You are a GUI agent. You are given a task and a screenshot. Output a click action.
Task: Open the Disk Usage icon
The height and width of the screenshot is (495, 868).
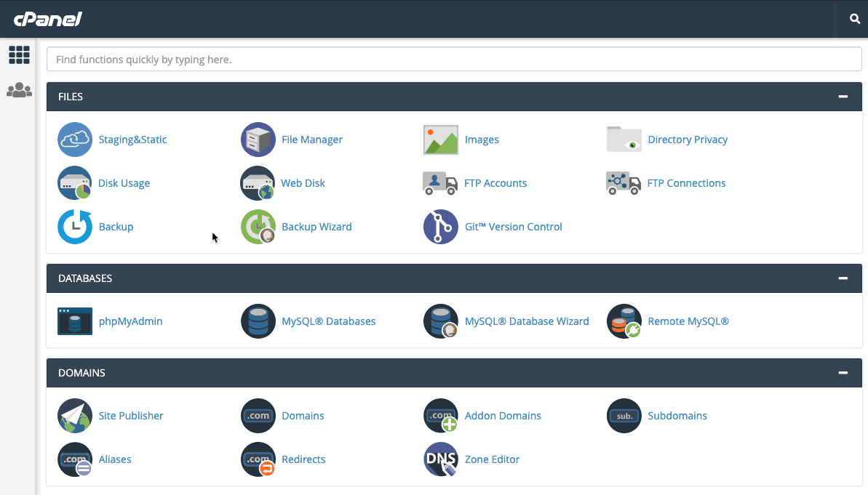coord(75,183)
